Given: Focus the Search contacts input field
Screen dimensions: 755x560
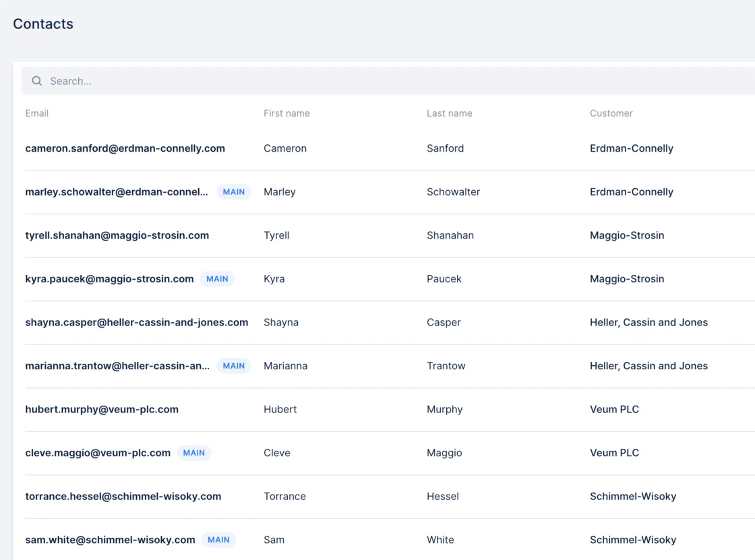Looking at the screenshot, I should pyautogui.click(x=388, y=81).
